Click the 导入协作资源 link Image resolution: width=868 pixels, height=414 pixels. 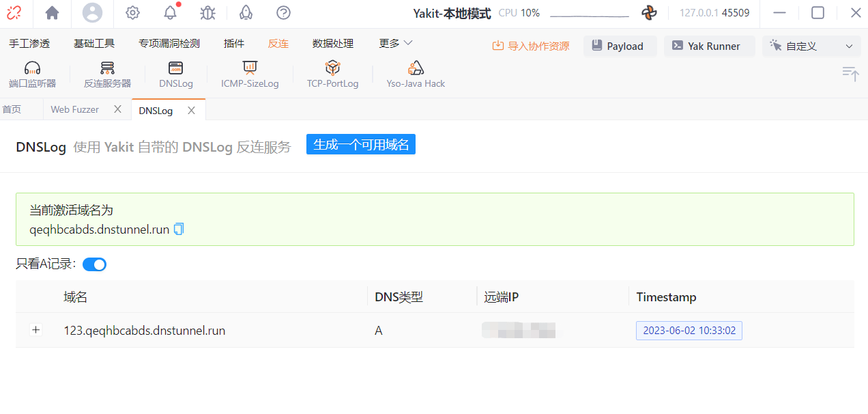531,46
